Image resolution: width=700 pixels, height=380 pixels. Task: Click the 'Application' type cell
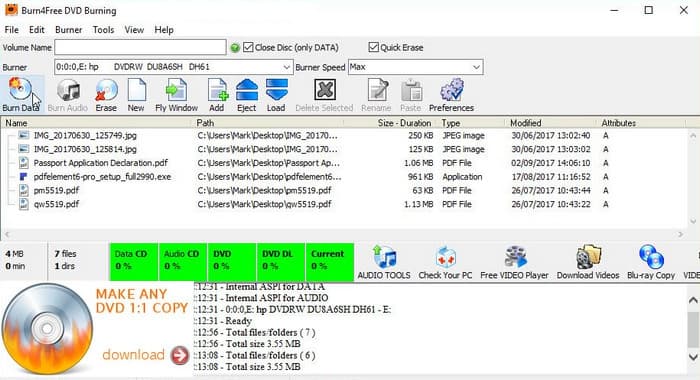pyautogui.click(x=462, y=177)
